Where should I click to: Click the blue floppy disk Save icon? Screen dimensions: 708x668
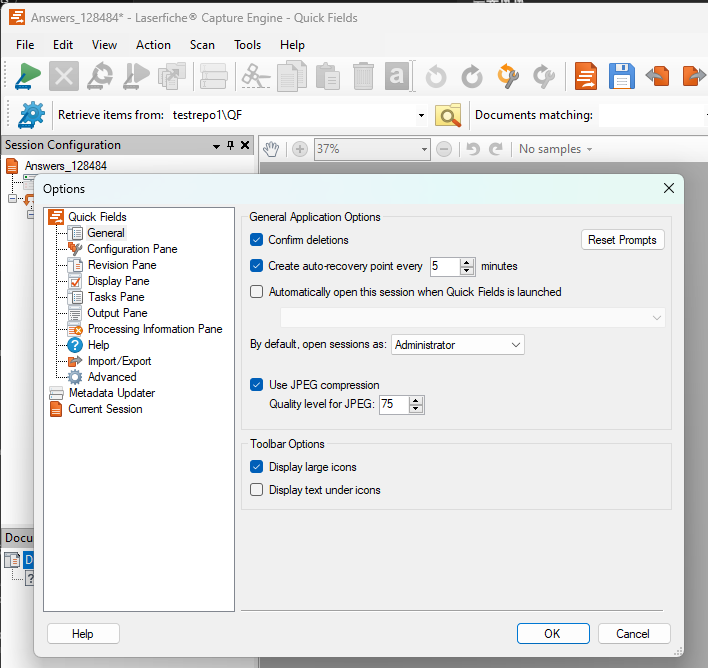(622, 76)
